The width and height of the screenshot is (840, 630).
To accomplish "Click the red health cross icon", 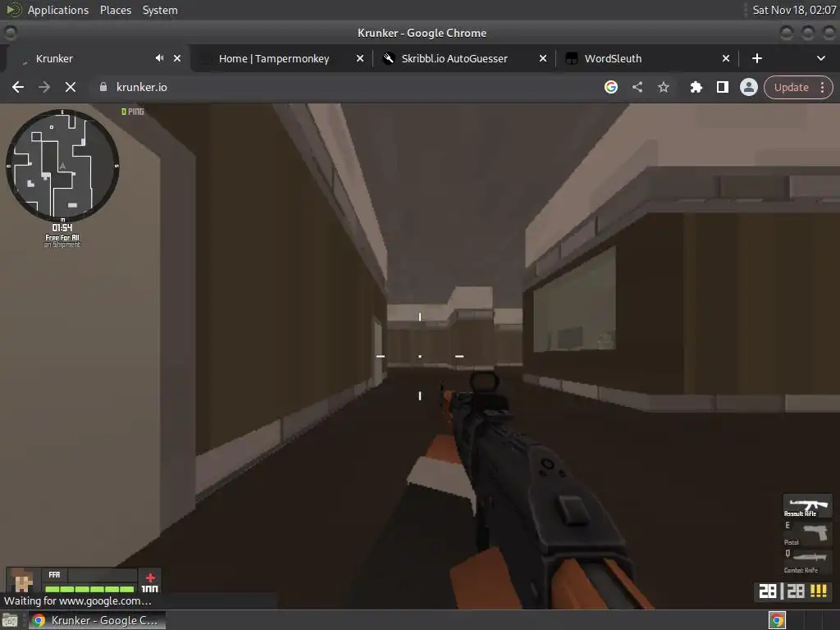I will click(151, 577).
